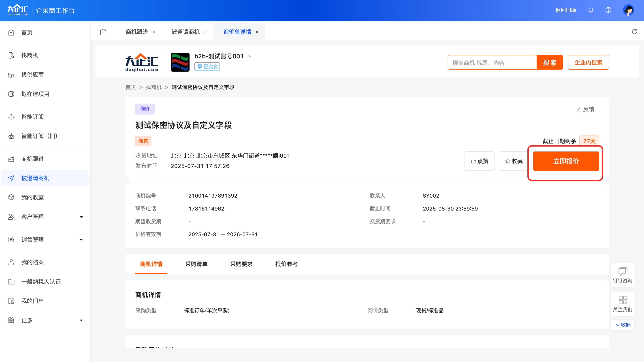Click the help question mark icon
The width and height of the screenshot is (644, 362).
608,10
